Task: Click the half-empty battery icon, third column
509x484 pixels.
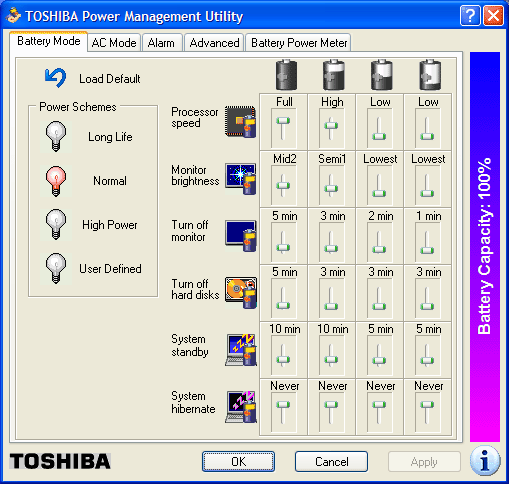Action: [x=381, y=75]
